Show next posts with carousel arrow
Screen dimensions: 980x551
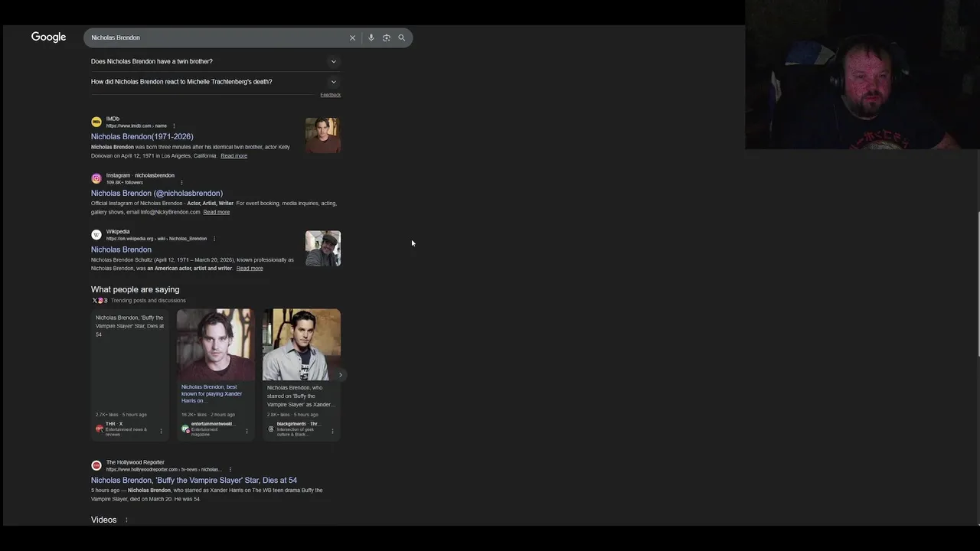[x=341, y=375]
